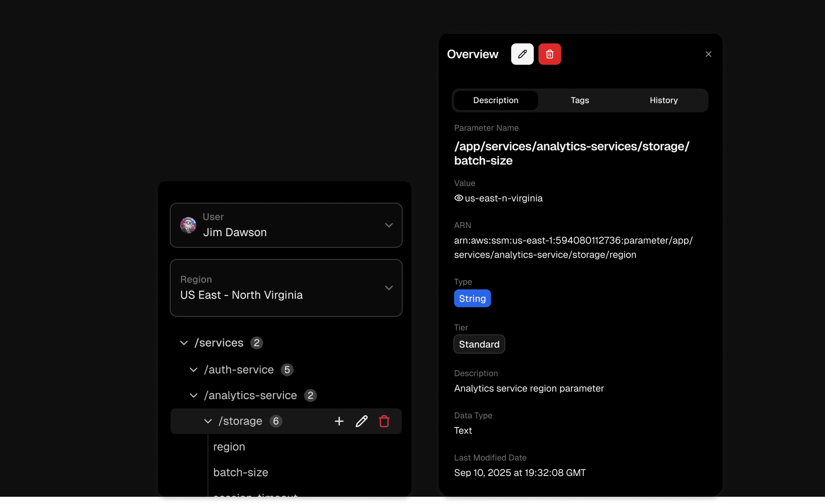Image resolution: width=825 pixels, height=504 pixels.
Task: Click Jim Dawson's avatar image
Action: 188,225
